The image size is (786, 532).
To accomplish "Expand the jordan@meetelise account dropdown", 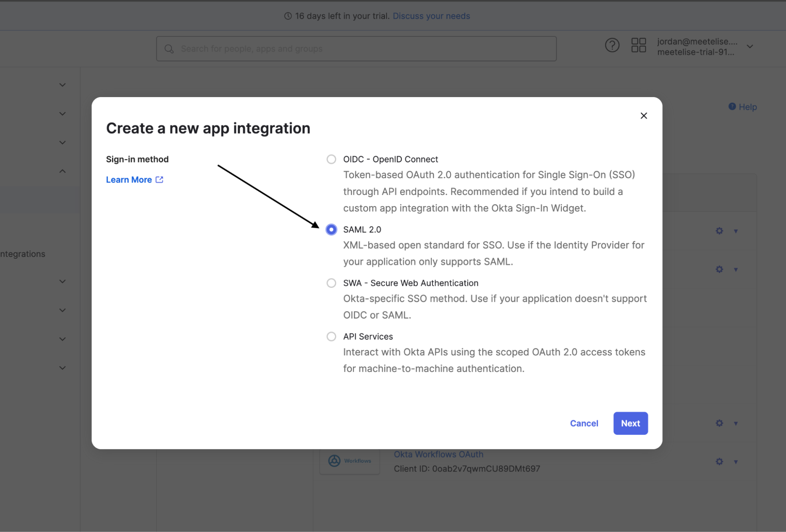I will click(750, 46).
